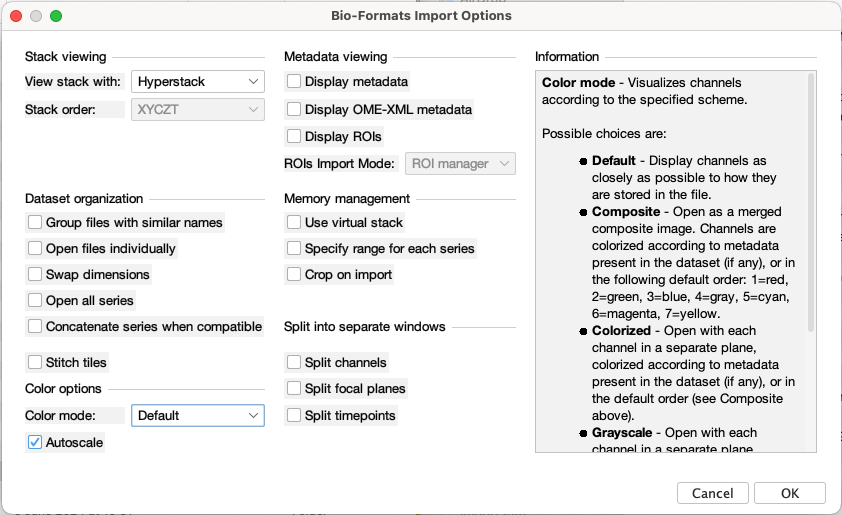The image size is (842, 515).
Task: Enable Group files with similar names
Action: tap(35, 222)
